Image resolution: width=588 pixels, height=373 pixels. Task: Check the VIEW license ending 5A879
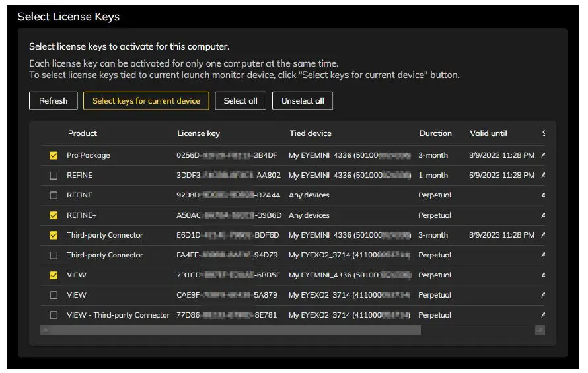pyautogui.click(x=54, y=295)
